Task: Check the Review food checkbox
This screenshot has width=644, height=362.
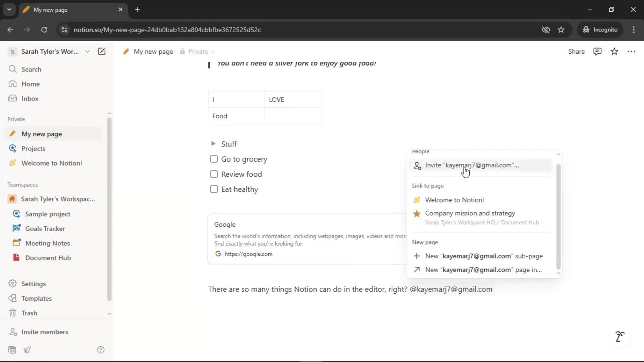Action: point(214,174)
